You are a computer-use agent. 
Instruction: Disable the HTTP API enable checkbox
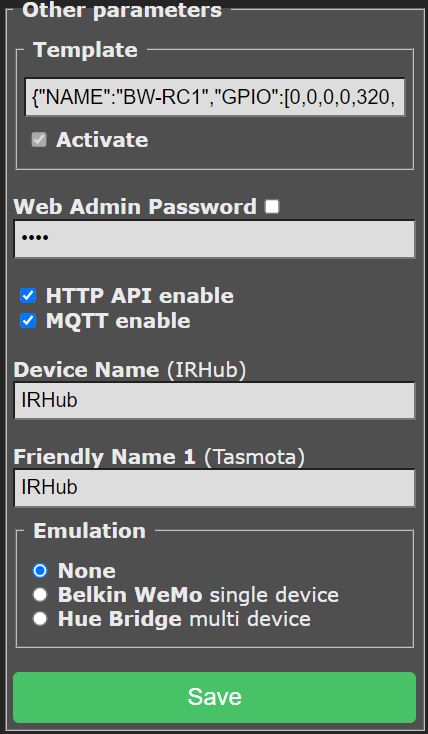coord(28,296)
